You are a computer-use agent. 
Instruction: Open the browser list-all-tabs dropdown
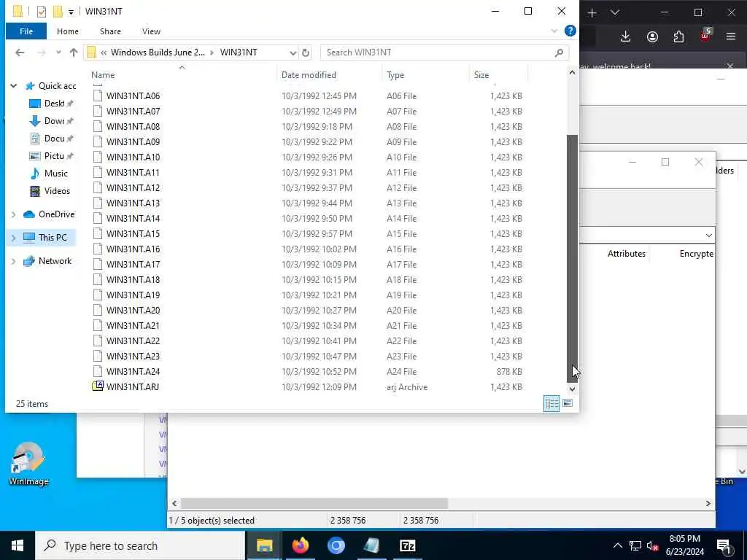tap(615, 13)
